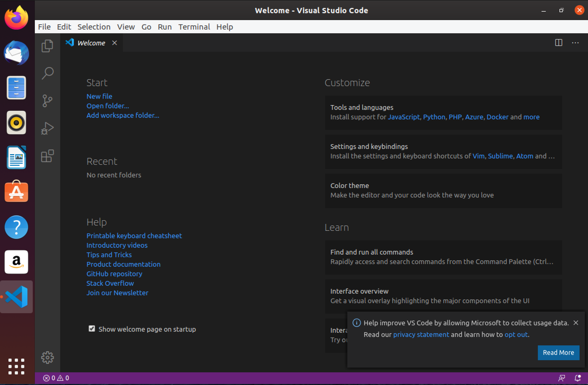Open the Source Control view

[48, 101]
